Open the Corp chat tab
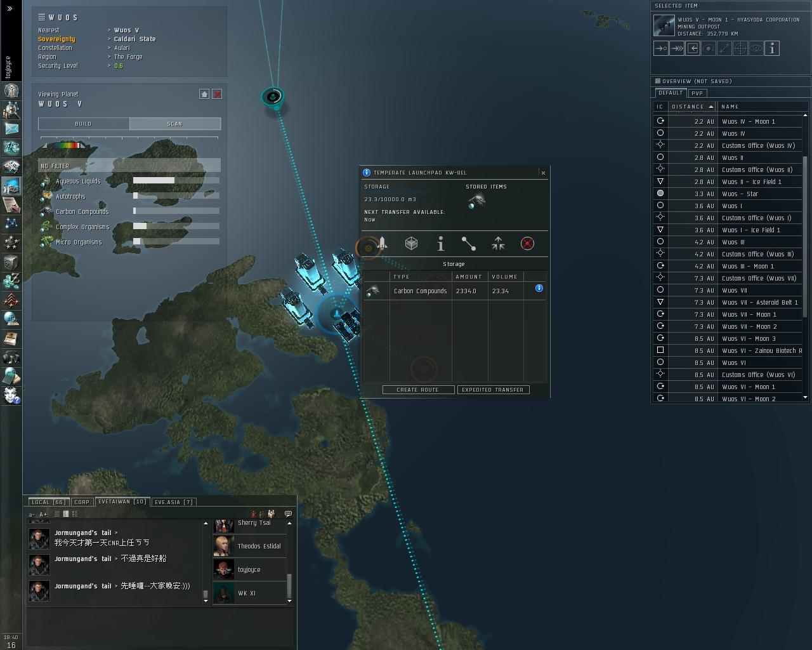Screen dimensions: 812x650 [x=82, y=501]
